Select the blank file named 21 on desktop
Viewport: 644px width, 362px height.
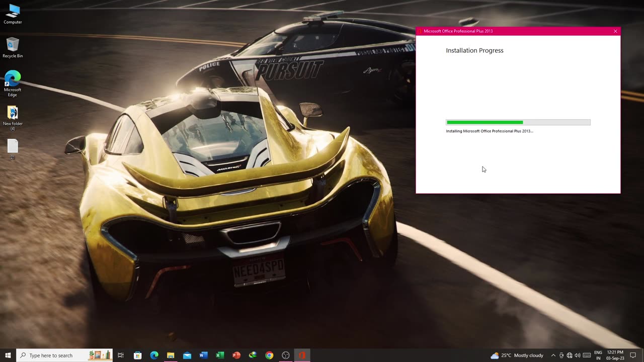[13, 149]
